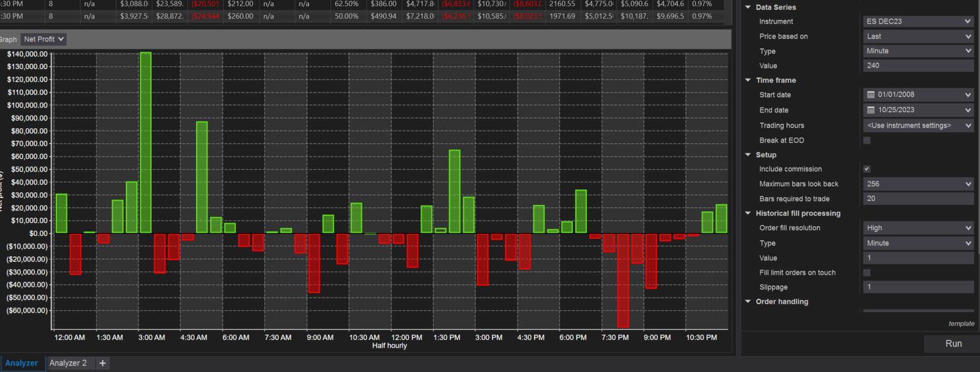Viewport: 980px width, 372px height.
Task: Edit the Data Series Value field 240
Action: coord(918,65)
